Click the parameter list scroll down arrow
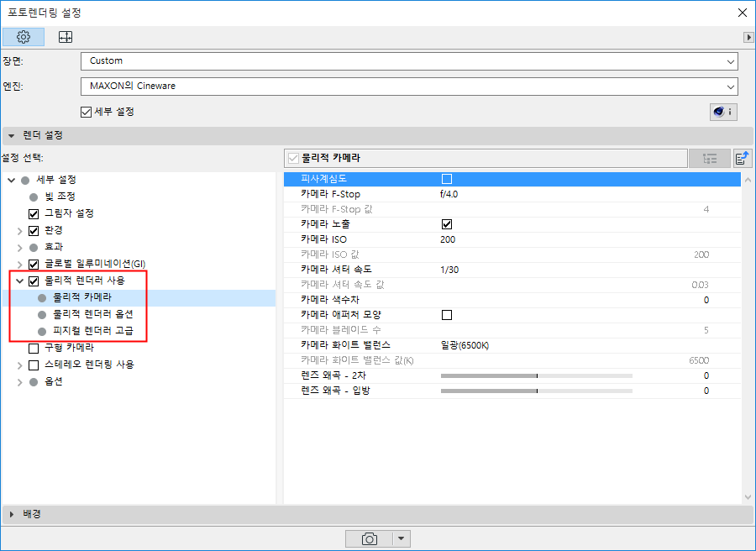Screen dimensions: 756x551 [748, 497]
